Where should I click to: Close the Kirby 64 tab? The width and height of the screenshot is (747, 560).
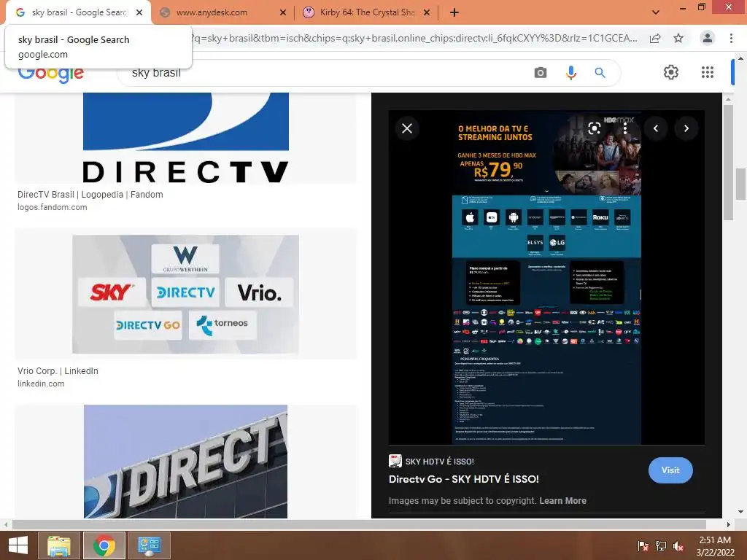427,12
